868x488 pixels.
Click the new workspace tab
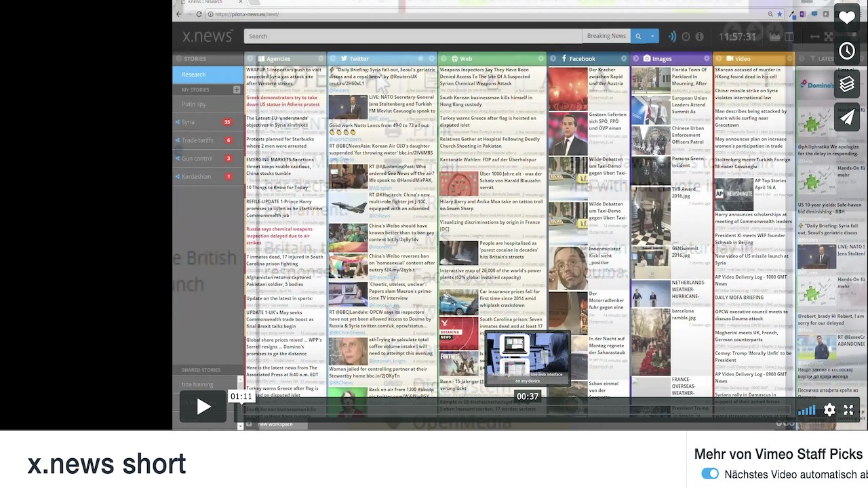coord(275,424)
